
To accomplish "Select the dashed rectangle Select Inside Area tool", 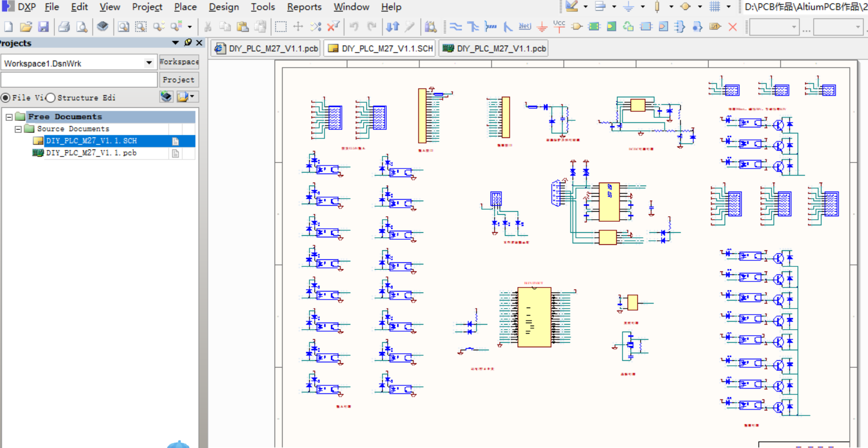I will (x=280, y=27).
